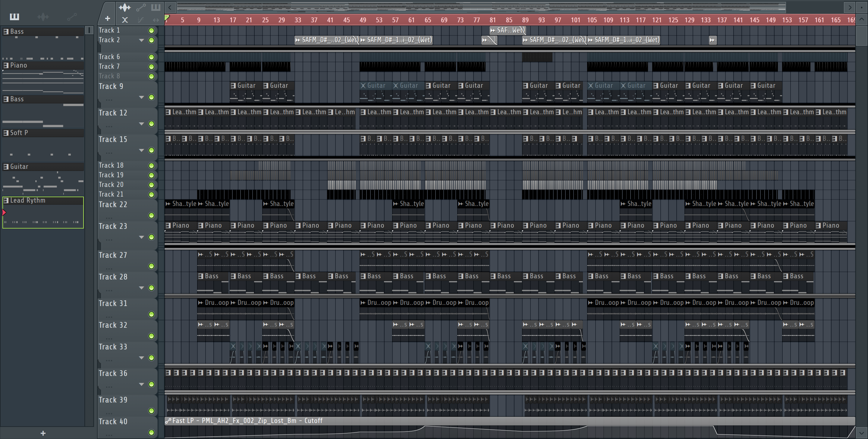The width and height of the screenshot is (868, 439).
Task: Toggle the audio clip waveform focus icon
Action: tap(125, 7)
